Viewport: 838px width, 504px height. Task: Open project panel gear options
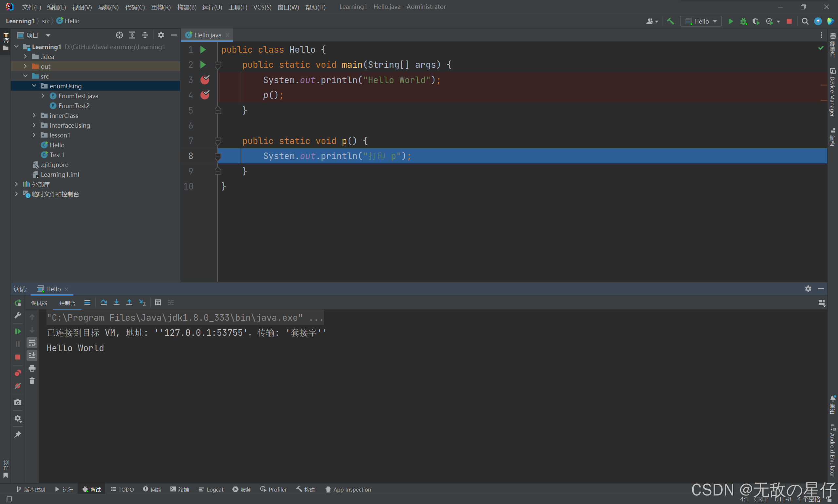click(x=161, y=35)
